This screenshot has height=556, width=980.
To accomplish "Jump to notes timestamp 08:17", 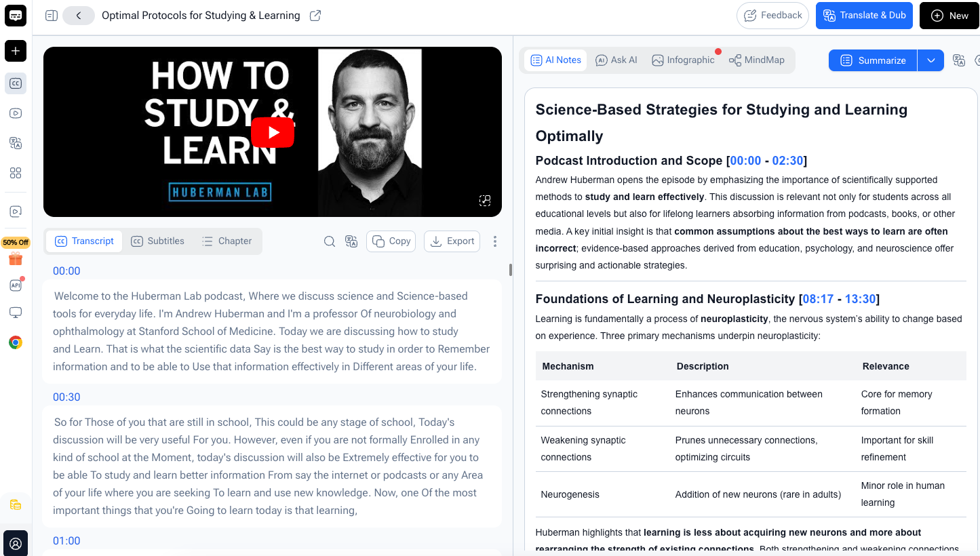I will pyautogui.click(x=818, y=299).
